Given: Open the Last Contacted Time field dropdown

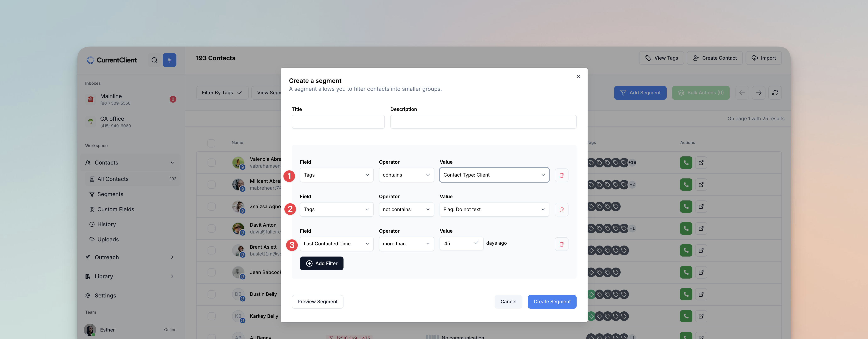Looking at the screenshot, I should click(x=336, y=243).
